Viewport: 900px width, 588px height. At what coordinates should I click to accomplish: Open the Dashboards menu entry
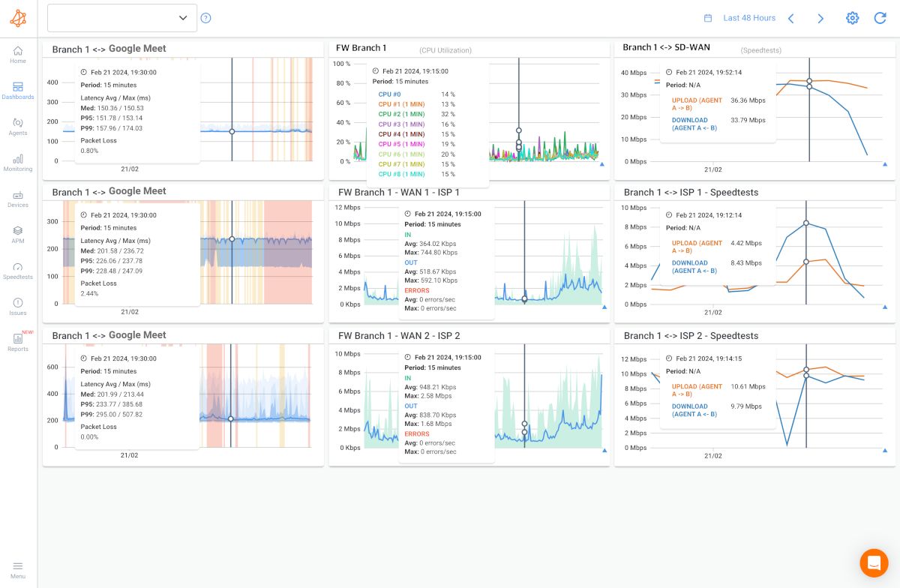(x=18, y=90)
